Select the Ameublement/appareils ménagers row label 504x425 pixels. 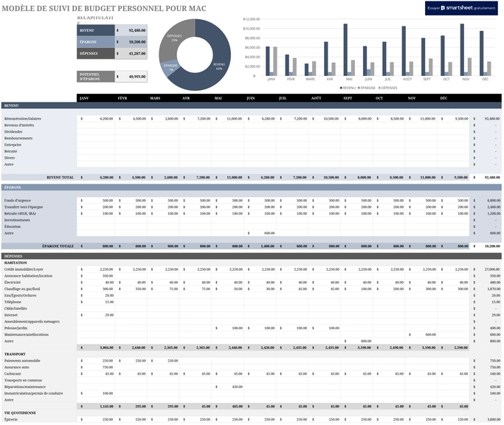click(x=32, y=322)
